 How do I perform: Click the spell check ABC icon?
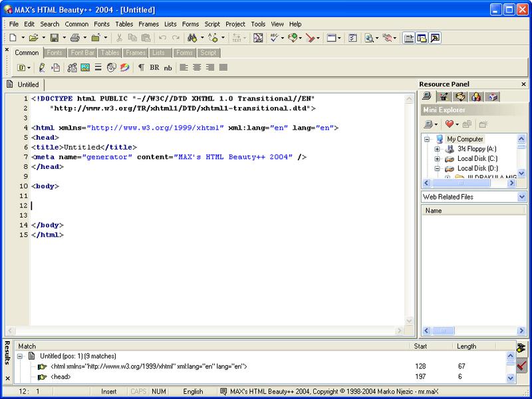(274, 38)
